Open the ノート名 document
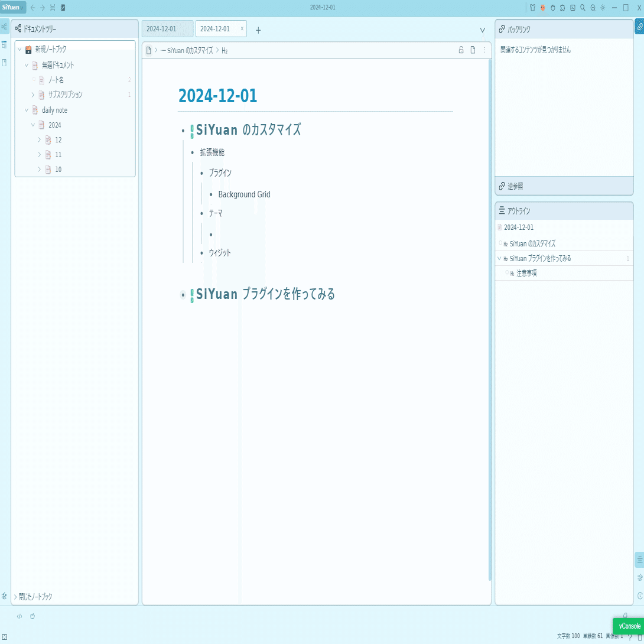 pyautogui.click(x=56, y=80)
